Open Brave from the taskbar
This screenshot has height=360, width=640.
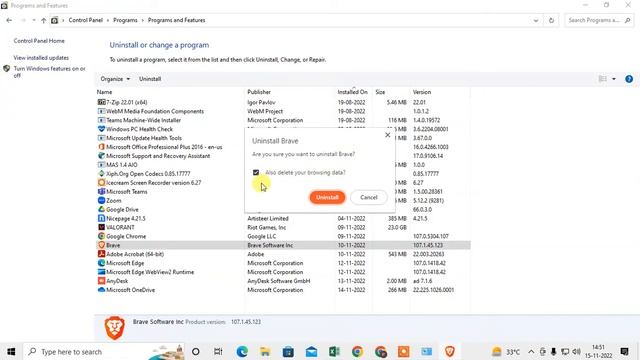[450, 351]
